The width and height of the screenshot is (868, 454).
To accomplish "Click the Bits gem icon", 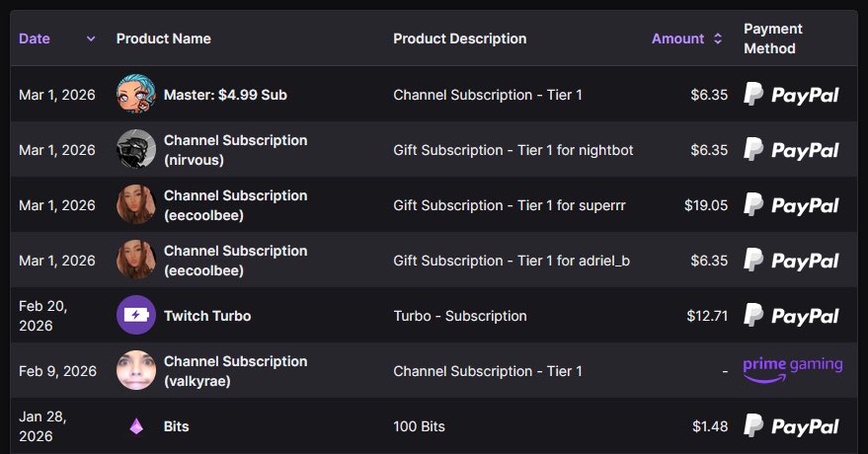I will pos(136,426).
